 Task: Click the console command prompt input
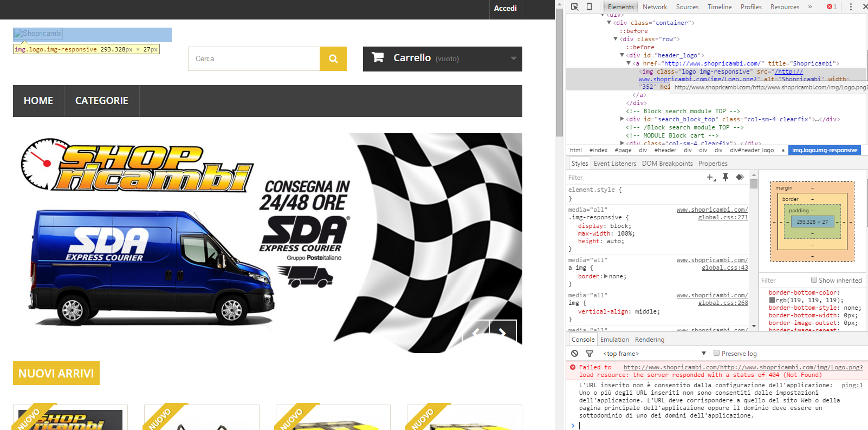click(721, 426)
